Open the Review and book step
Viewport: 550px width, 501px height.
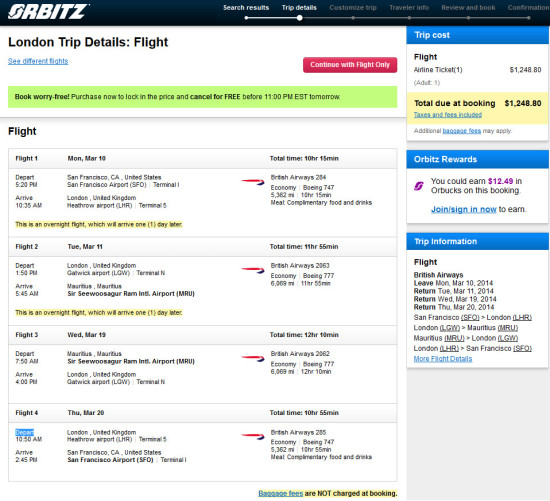468,8
